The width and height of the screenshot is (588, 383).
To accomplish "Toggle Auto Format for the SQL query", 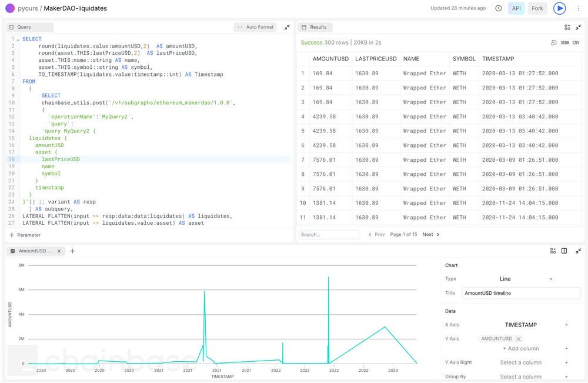I will [259, 27].
